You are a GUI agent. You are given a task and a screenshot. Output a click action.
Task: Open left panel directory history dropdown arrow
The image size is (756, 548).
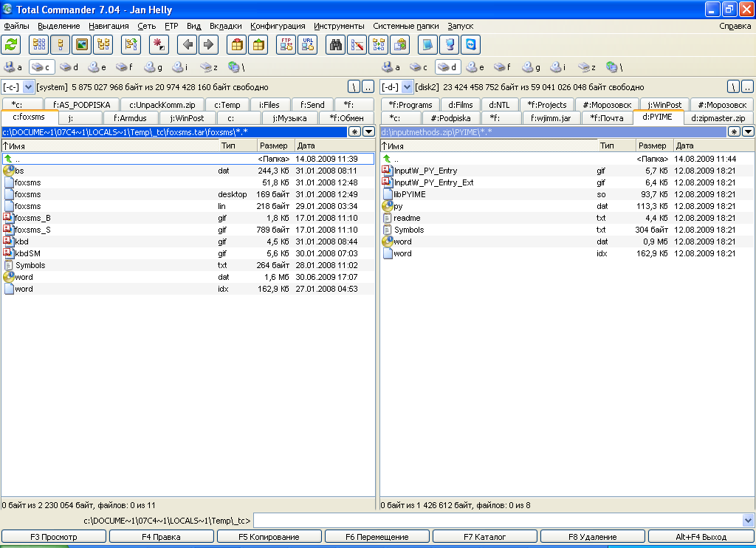pyautogui.click(x=369, y=131)
